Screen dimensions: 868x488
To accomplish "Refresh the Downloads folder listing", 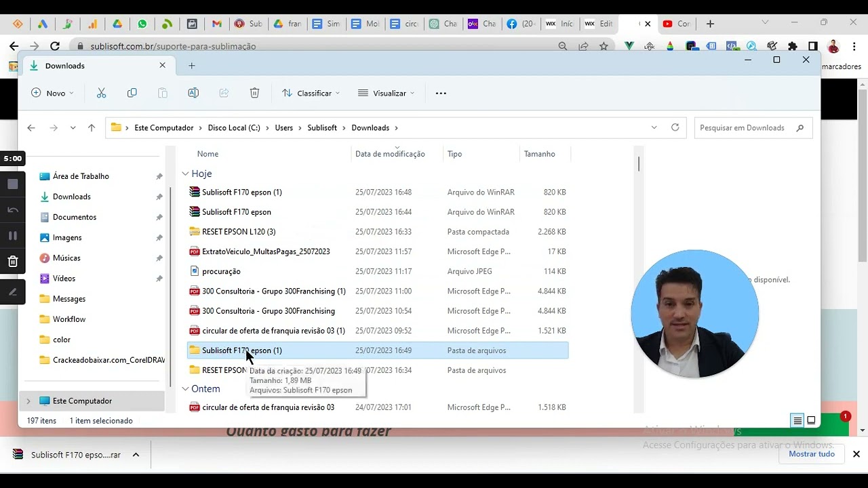I will (x=675, y=127).
